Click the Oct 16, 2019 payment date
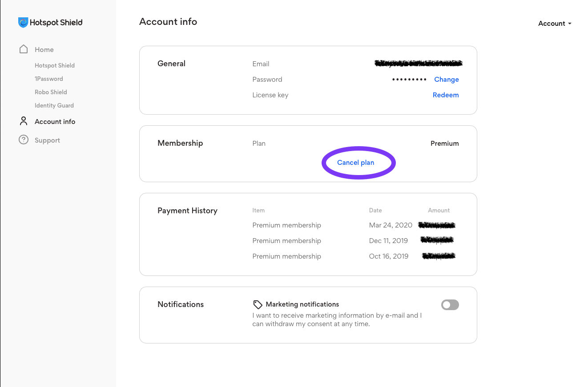This screenshot has width=588, height=387. (x=389, y=256)
